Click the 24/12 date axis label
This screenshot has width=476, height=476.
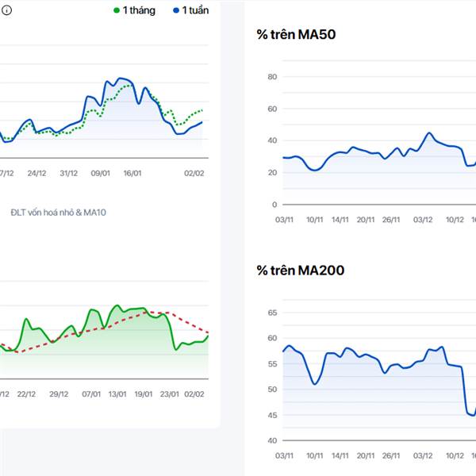coord(36,172)
